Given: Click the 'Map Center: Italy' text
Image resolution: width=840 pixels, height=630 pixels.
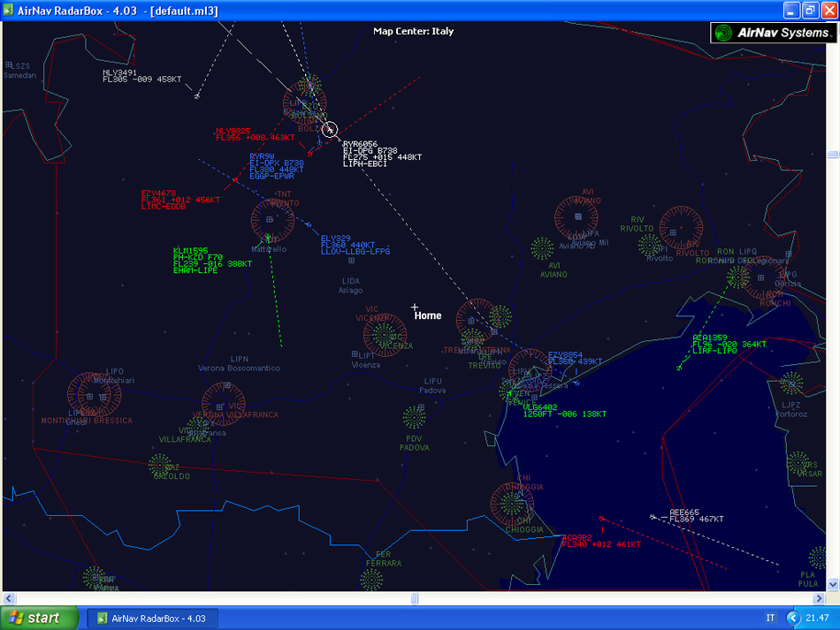Looking at the screenshot, I should point(414,31).
